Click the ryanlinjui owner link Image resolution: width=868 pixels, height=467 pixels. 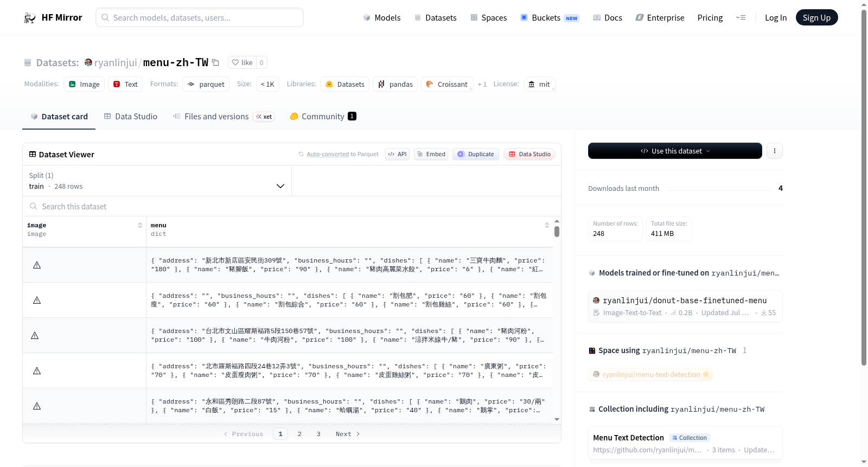point(116,62)
